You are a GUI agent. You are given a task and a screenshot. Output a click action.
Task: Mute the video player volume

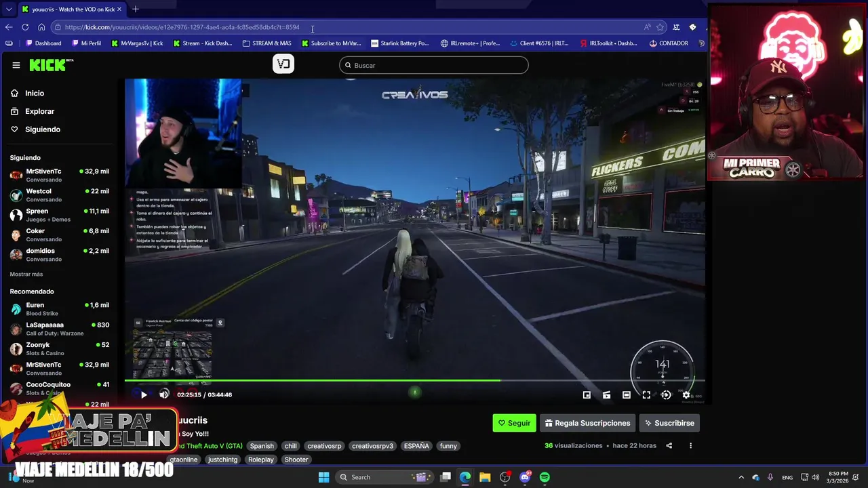164,394
